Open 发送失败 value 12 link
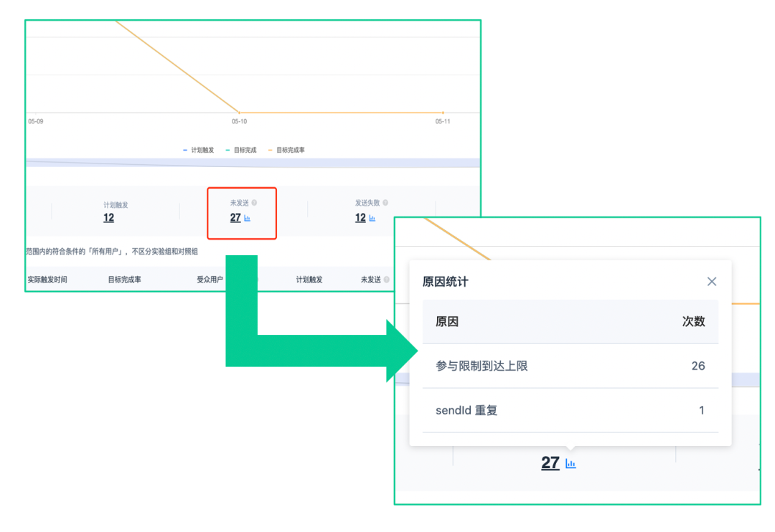Image resolution: width=775 pixels, height=532 pixels. click(360, 218)
